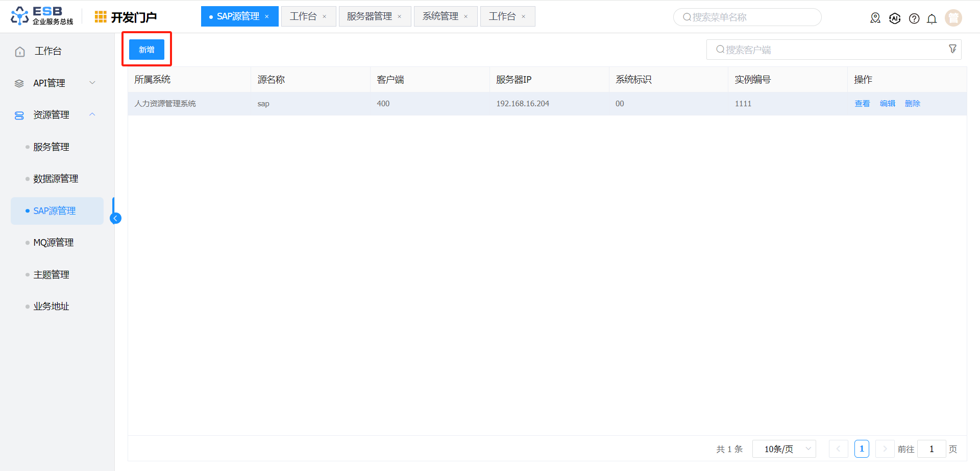The height and width of the screenshot is (471, 980).
Task: Switch to the 系统管理 tab
Action: (440, 16)
